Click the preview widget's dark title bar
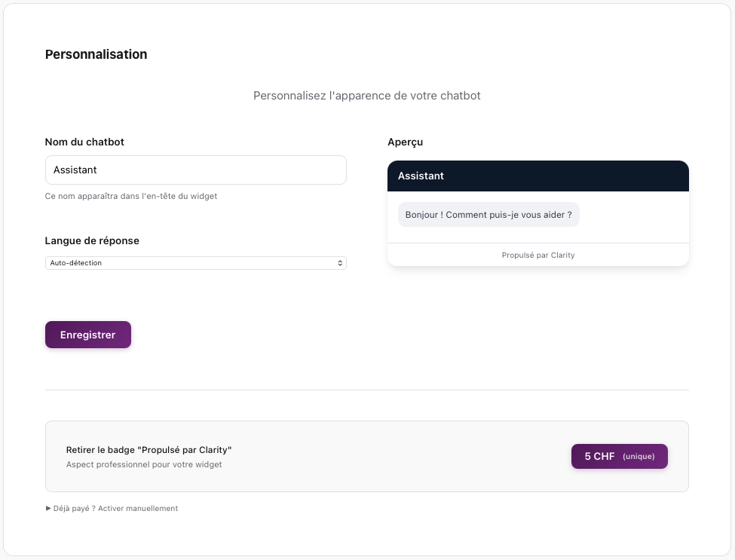The image size is (735, 560). click(x=537, y=176)
